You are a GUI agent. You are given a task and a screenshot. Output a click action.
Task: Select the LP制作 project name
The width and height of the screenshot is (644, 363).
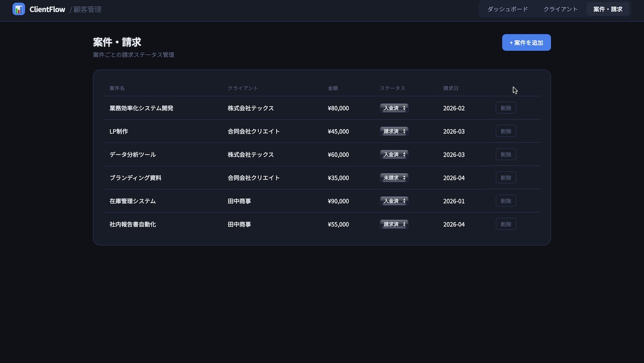tap(119, 131)
